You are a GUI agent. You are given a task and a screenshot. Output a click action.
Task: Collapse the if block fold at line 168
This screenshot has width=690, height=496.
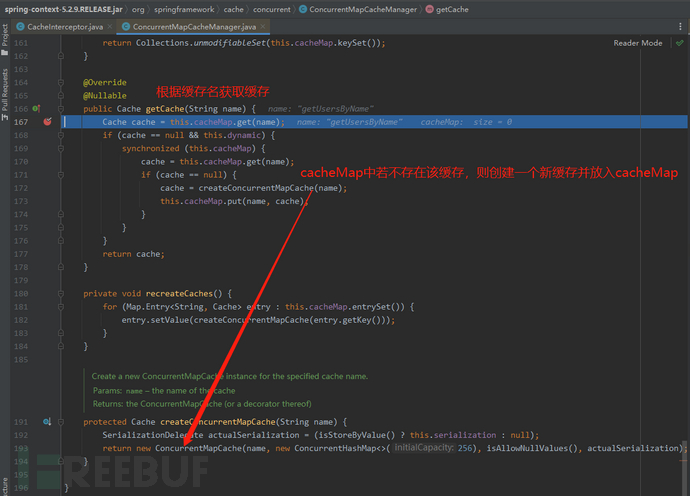coord(61,135)
